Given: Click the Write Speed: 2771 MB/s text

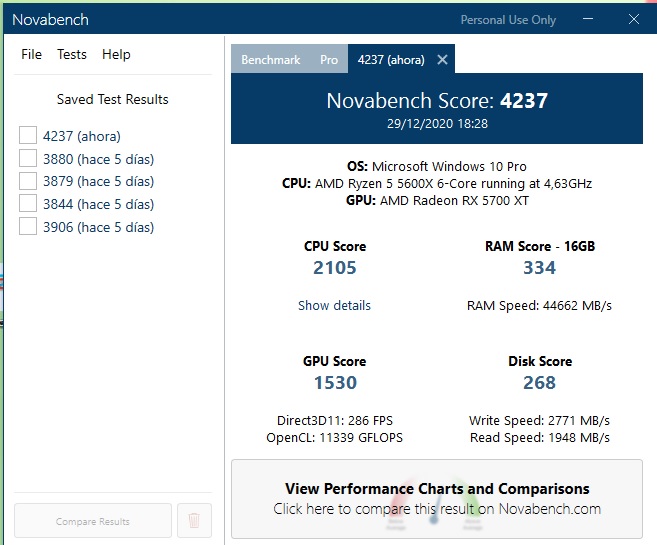Looking at the screenshot, I should tap(540, 421).
